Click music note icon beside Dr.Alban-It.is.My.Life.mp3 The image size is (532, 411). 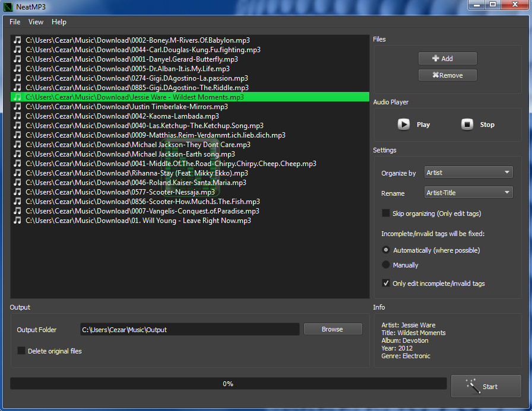click(x=17, y=68)
